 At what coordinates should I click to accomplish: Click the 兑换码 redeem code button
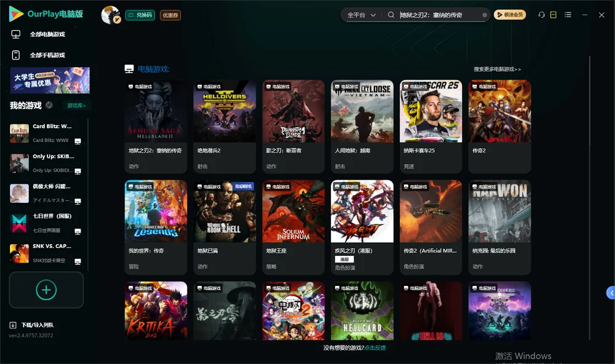tap(140, 15)
